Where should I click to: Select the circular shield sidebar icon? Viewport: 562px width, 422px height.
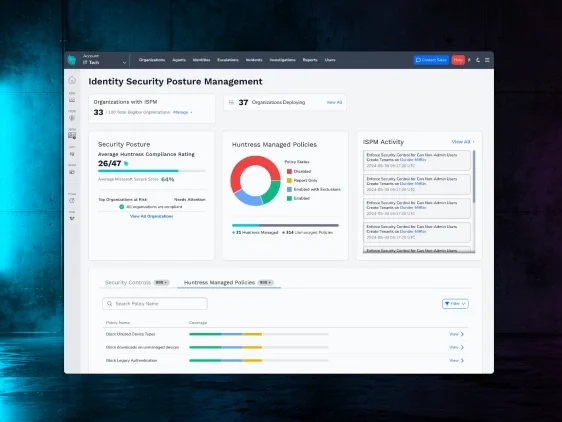(72, 118)
